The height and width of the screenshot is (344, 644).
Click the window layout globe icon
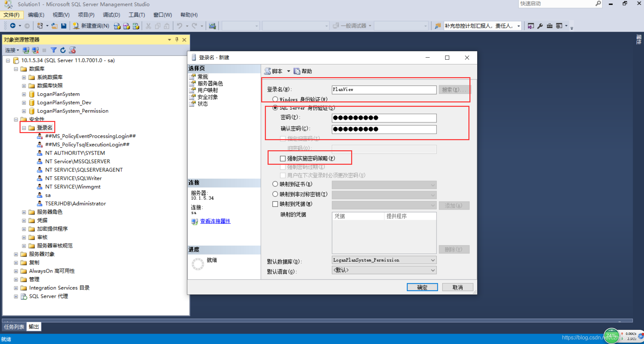(559, 26)
